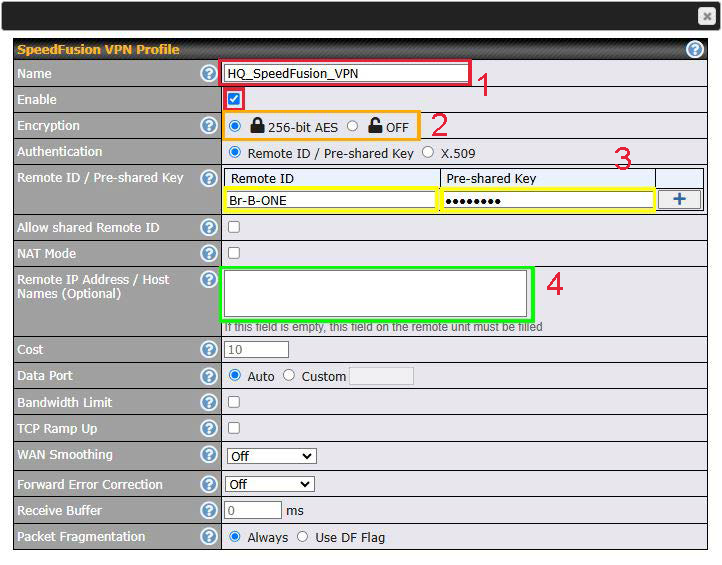The width and height of the screenshot is (722, 565).
Task: Enable Bandwidth Limit checkbox
Action: click(x=234, y=402)
